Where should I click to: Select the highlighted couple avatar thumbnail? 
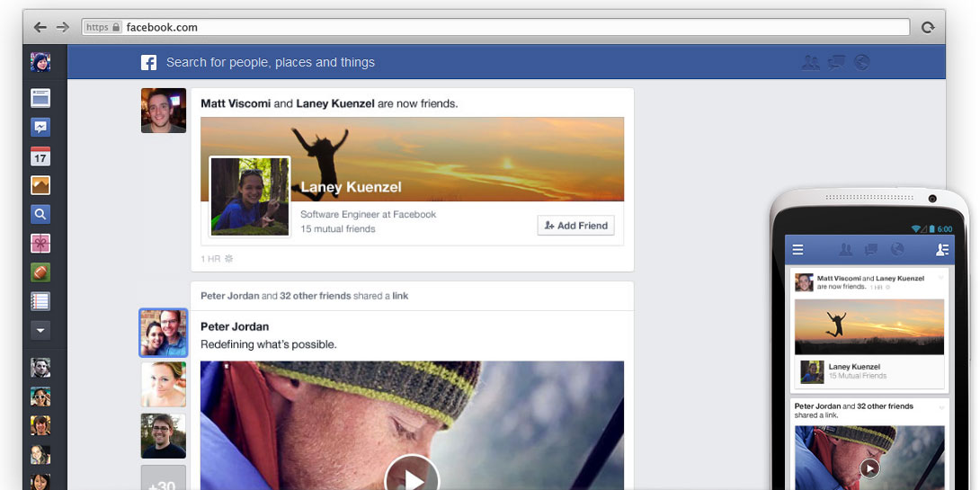[163, 334]
